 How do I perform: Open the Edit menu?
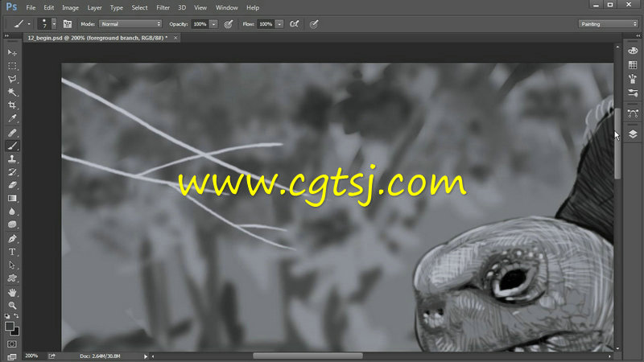(x=49, y=7)
